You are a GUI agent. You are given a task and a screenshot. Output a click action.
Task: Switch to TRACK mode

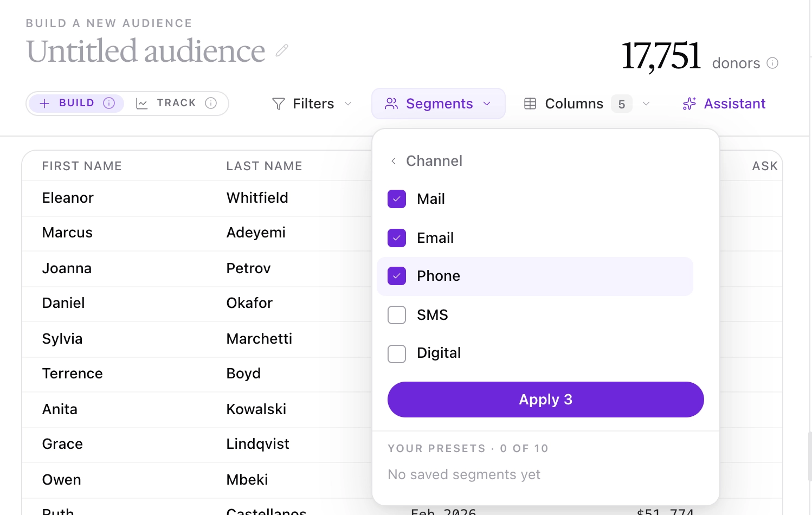(176, 103)
